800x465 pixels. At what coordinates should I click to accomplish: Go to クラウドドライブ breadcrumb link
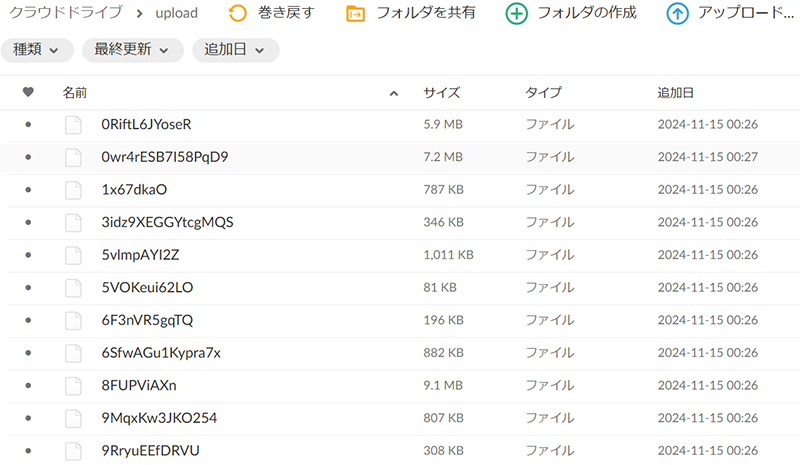tap(65, 14)
